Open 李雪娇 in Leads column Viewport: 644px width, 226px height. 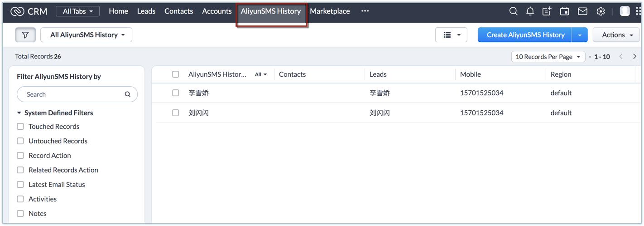tap(380, 93)
